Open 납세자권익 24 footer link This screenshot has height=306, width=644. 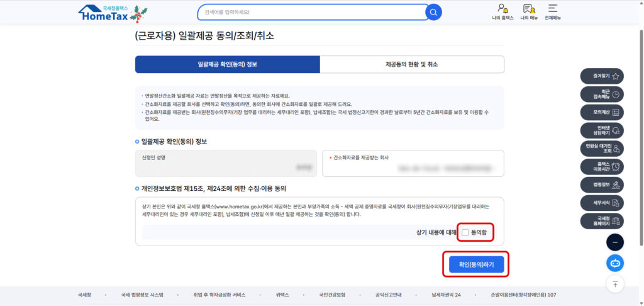[x=446, y=295]
